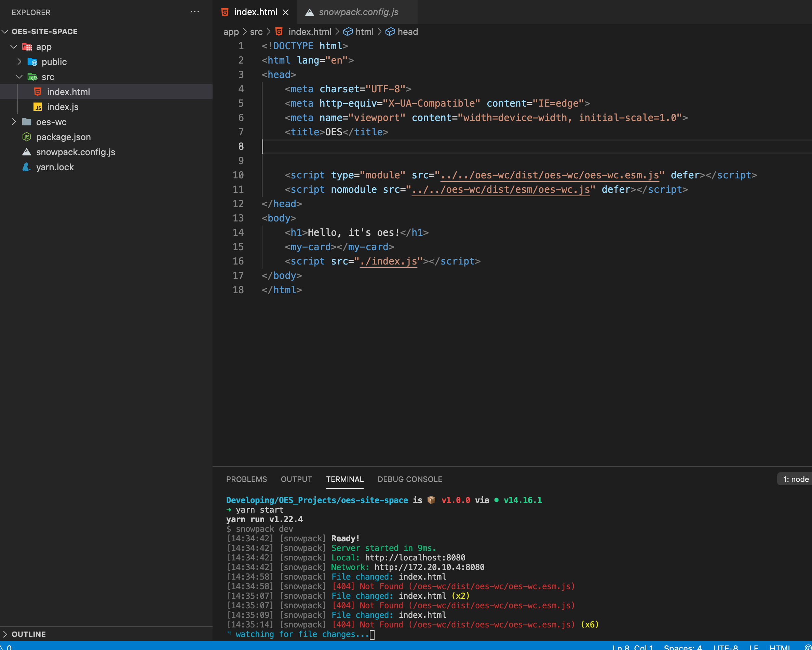812x650 pixels.
Task: Collapse the OES-SITE-SPACE root folder
Action: [x=5, y=32]
